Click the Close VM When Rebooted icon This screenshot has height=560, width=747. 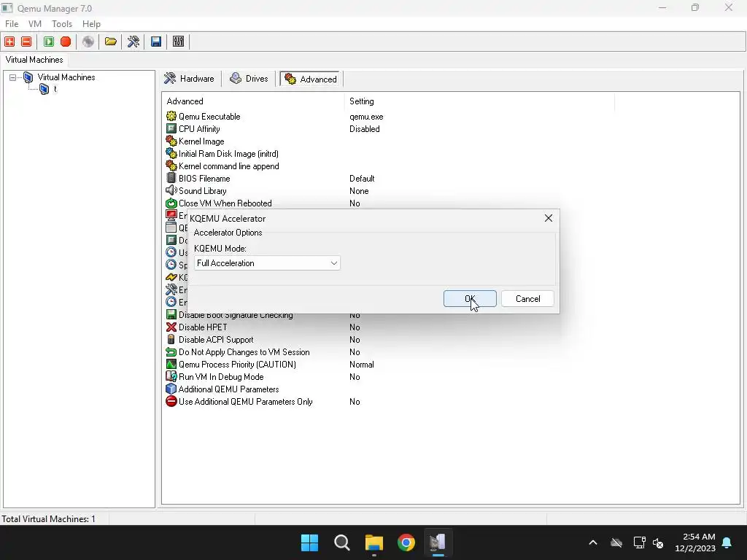[x=171, y=203]
